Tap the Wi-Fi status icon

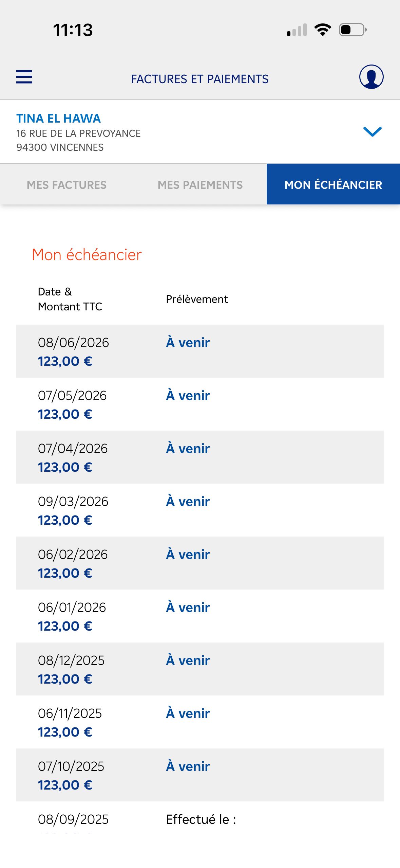[323, 30]
